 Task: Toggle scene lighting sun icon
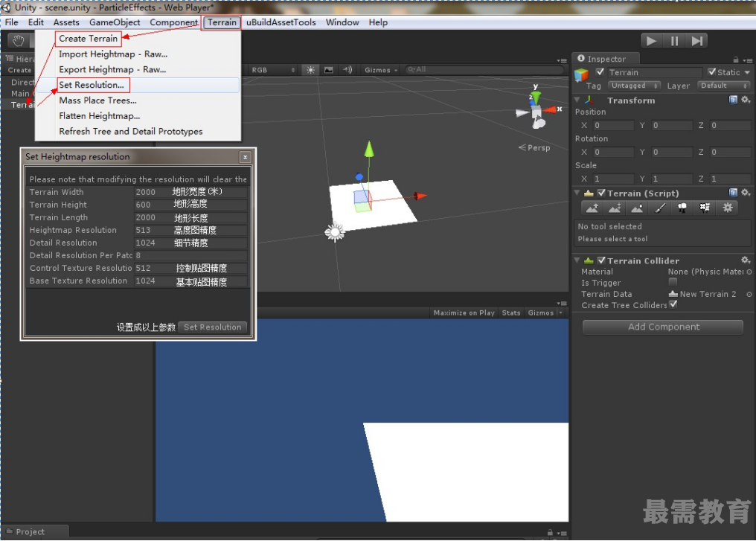311,70
